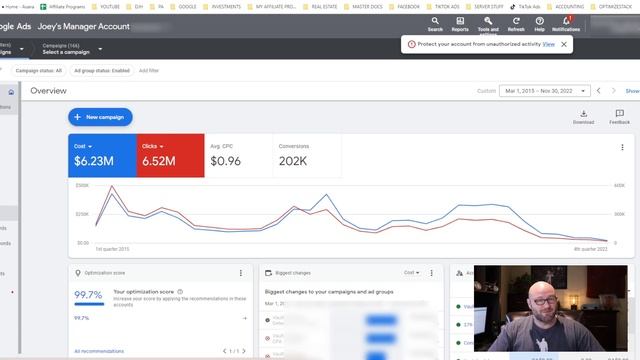The height and width of the screenshot is (360, 640).
Task: Click the $0.96 average CPC value
Action: pos(225,161)
